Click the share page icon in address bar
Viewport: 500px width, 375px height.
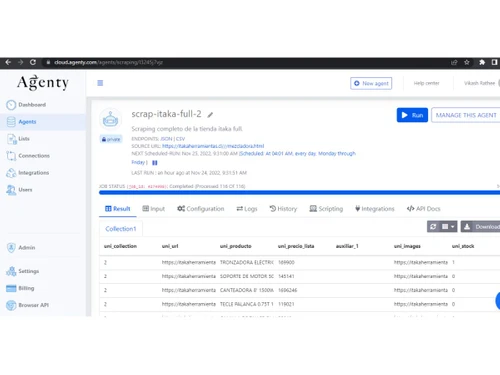pyautogui.click(x=454, y=62)
